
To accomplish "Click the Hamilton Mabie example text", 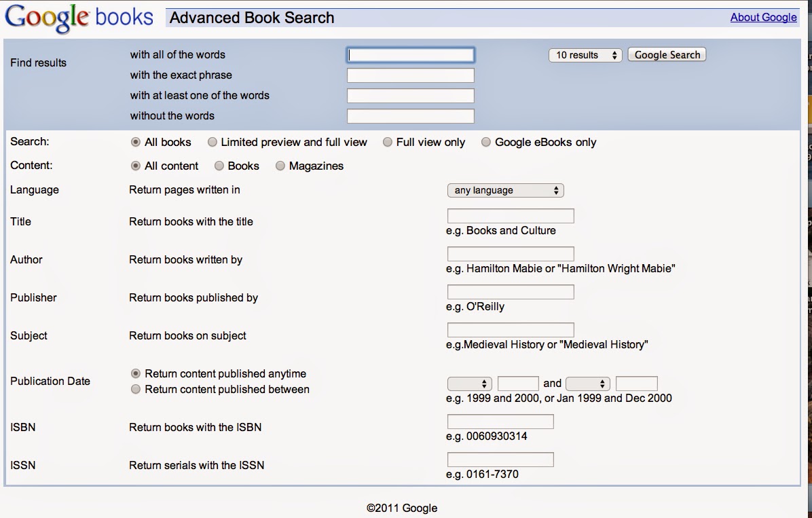I will (x=560, y=268).
